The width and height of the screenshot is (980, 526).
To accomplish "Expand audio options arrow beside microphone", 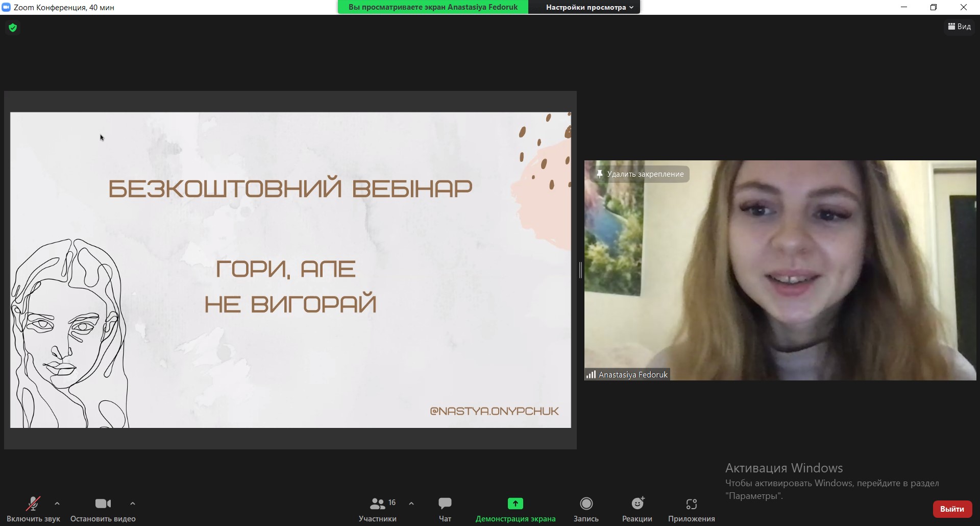I will (x=57, y=504).
